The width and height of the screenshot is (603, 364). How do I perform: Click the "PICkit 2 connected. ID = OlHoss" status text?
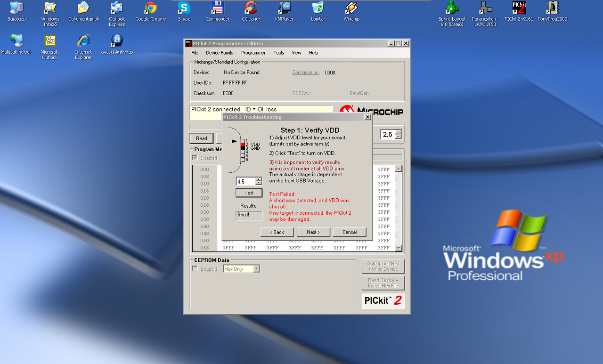pyautogui.click(x=234, y=109)
